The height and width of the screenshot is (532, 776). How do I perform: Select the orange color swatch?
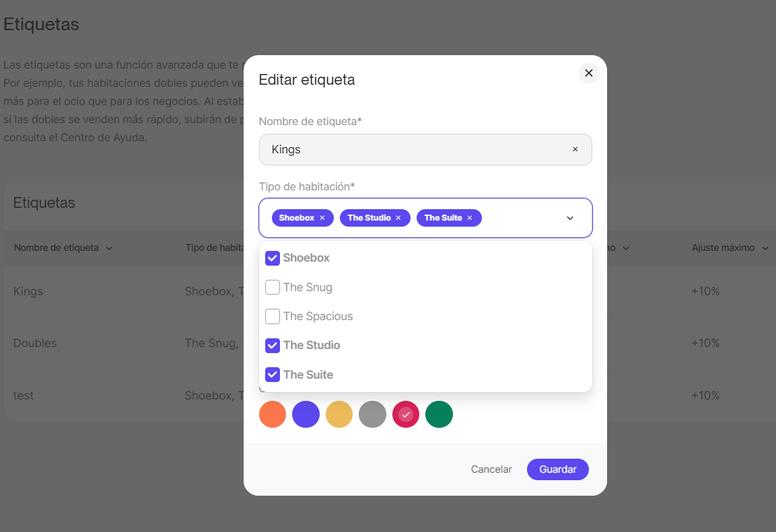point(273,414)
